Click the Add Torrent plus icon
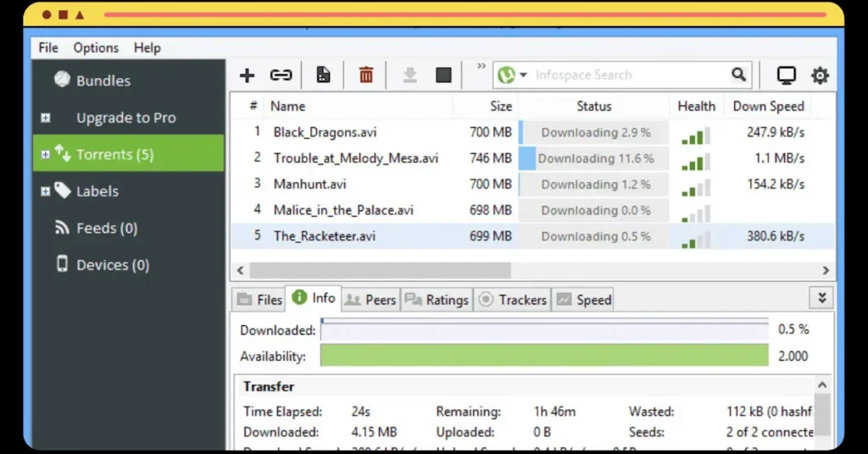Viewport: 868px width, 454px height. point(247,75)
